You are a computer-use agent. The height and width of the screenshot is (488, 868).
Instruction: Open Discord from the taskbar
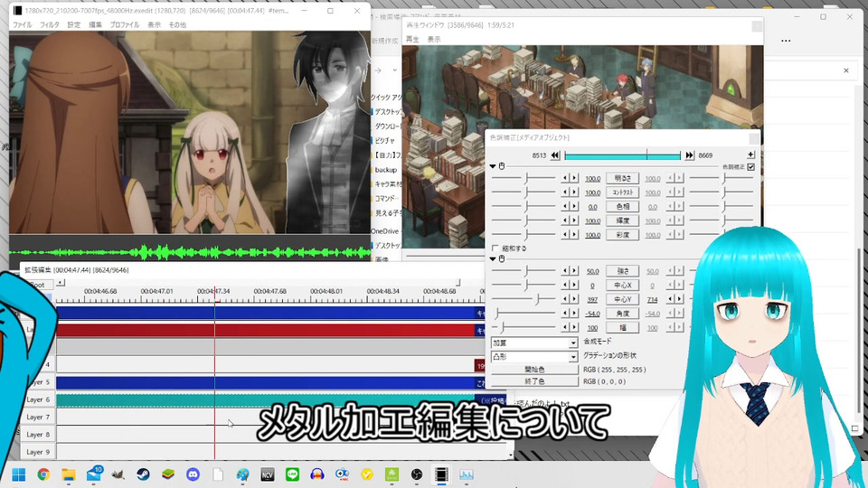point(193,474)
